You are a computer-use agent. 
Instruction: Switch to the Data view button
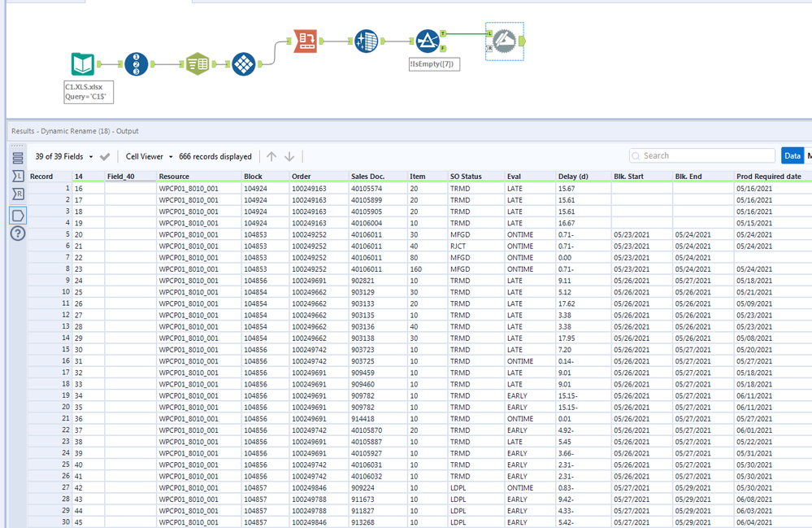click(x=792, y=156)
